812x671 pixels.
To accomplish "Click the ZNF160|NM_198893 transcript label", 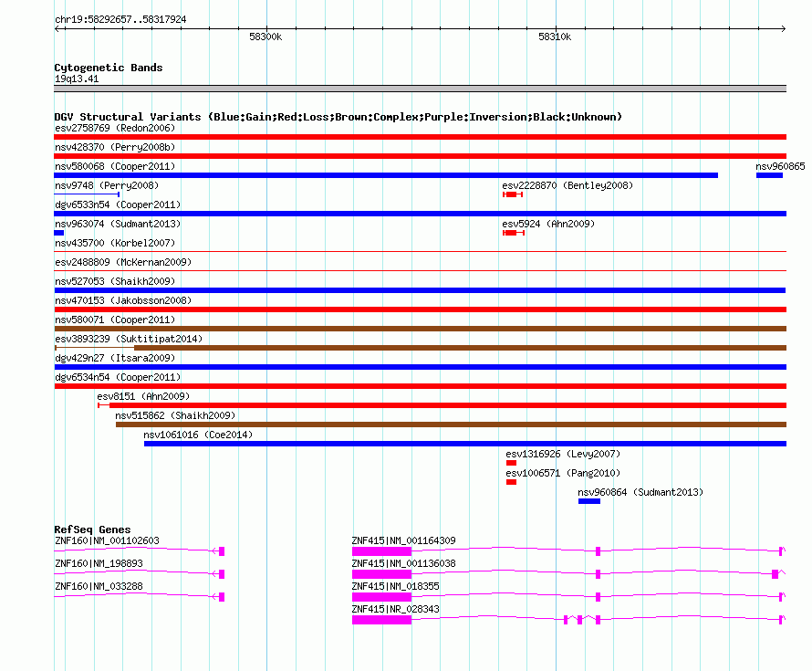I will 99,564.
